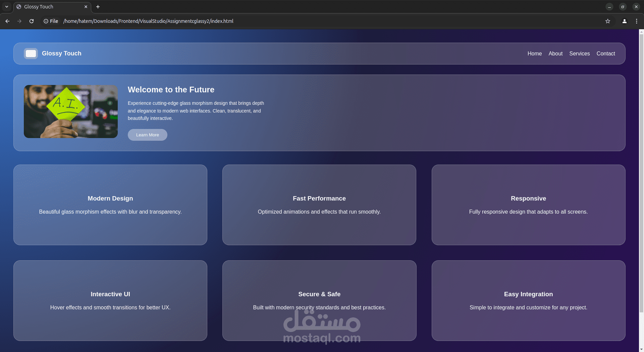Viewport: 644px width, 352px height.
Task: Click the Glossy Touch brand name
Action: [62, 53]
